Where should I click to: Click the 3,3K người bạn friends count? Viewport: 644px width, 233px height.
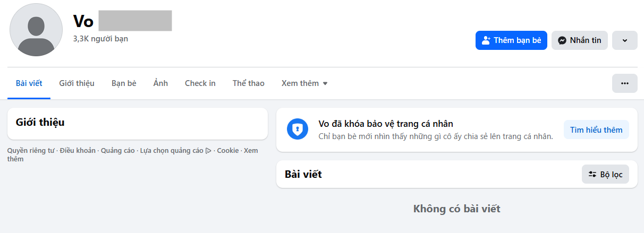(x=100, y=39)
